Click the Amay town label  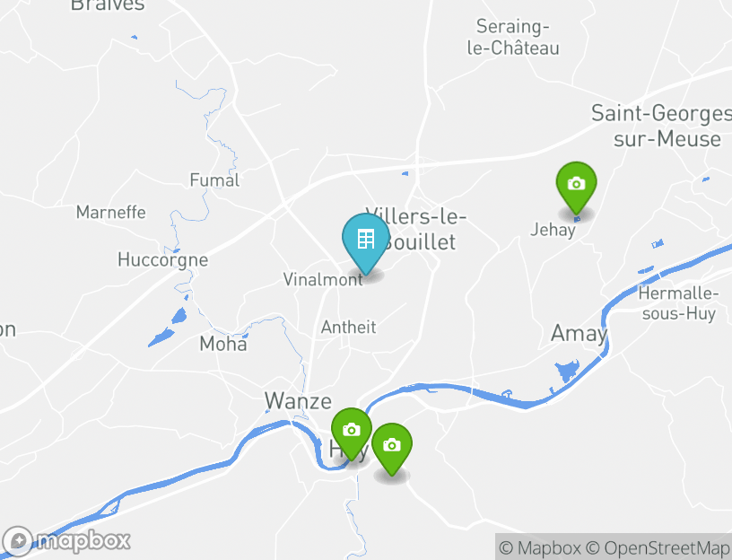[579, 334]
